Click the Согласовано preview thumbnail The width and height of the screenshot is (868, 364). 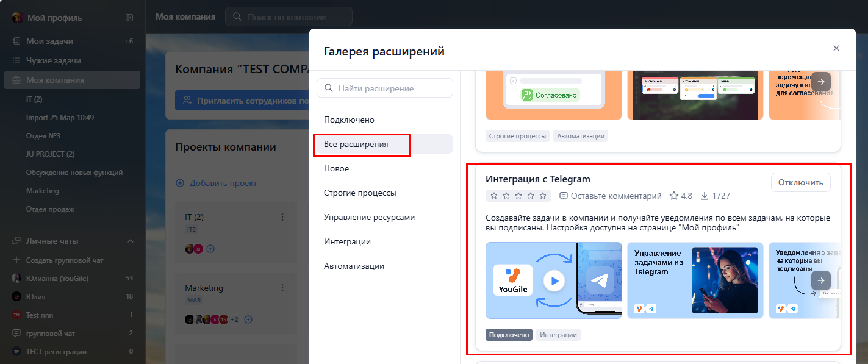[x=554, y=95]
